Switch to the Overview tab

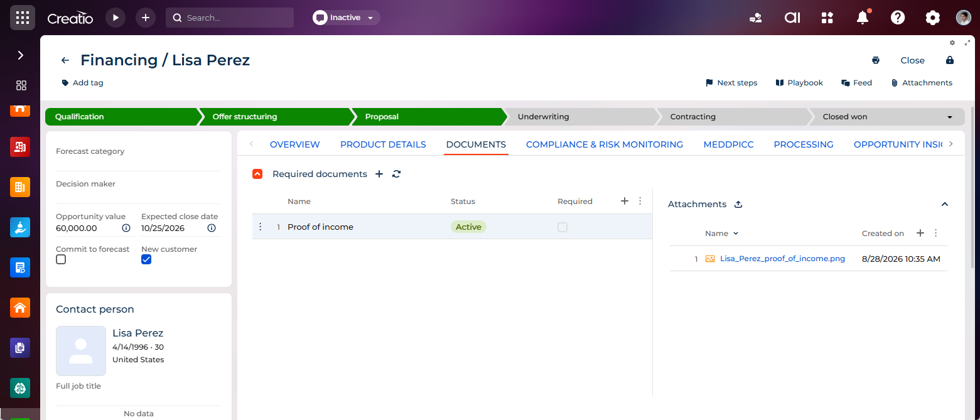(295, 144)
